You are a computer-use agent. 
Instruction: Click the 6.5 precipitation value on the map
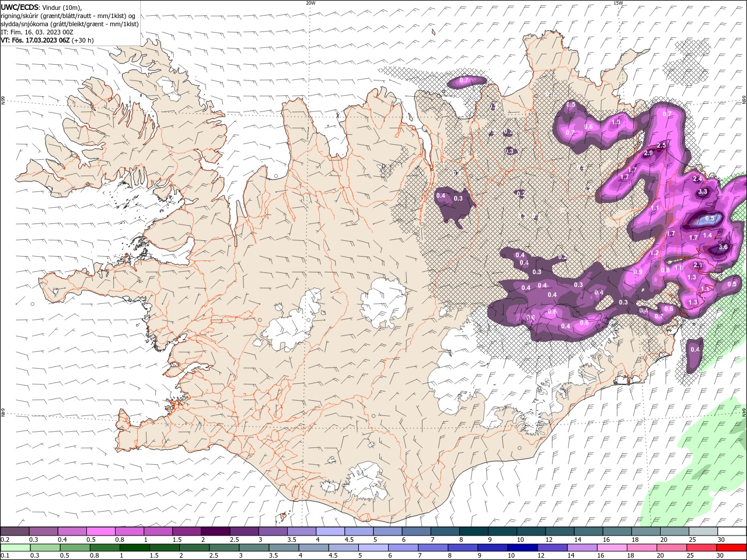[710, 218]
